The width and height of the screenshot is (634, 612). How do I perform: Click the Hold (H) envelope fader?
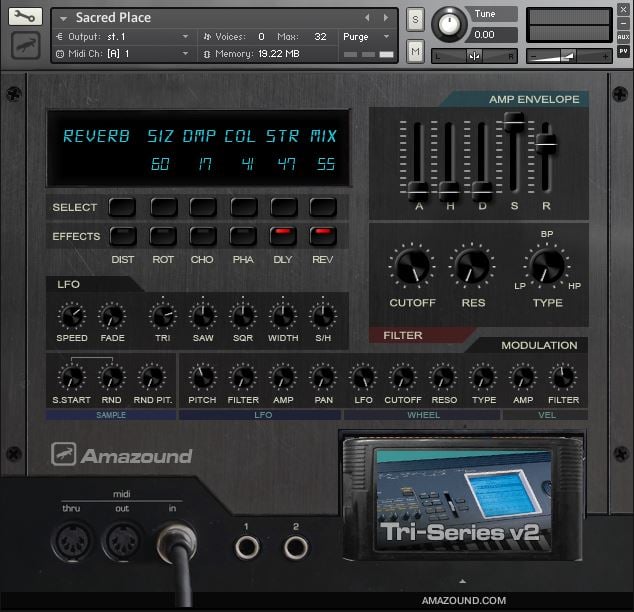point(449,190)
